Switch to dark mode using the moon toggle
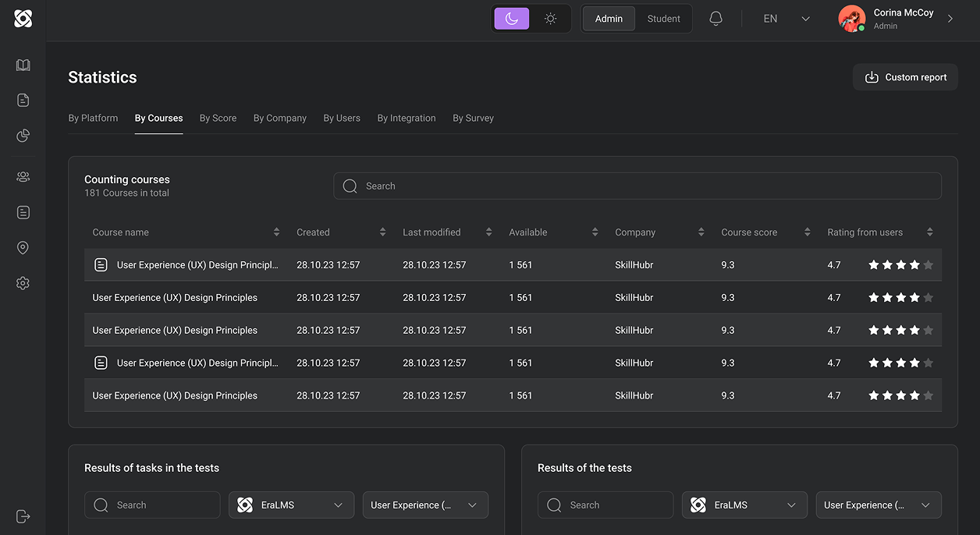Image resolution: width=980 pixels, height=535 pixels. point(511,17)
